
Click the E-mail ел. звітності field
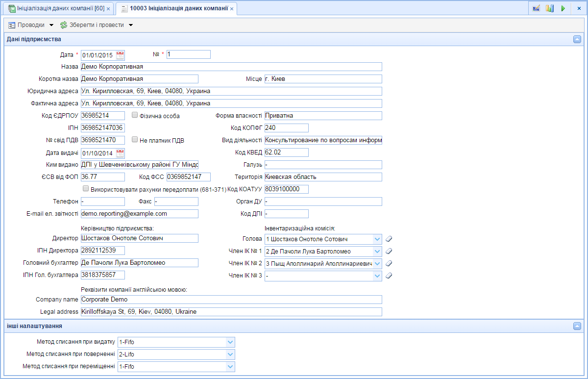(140, 214)
